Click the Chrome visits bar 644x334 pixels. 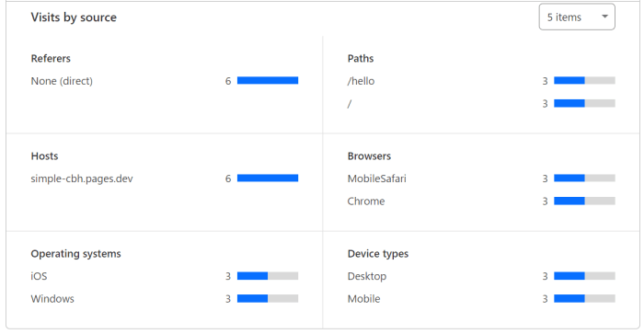pyautogui.click(x=584, y=201)
